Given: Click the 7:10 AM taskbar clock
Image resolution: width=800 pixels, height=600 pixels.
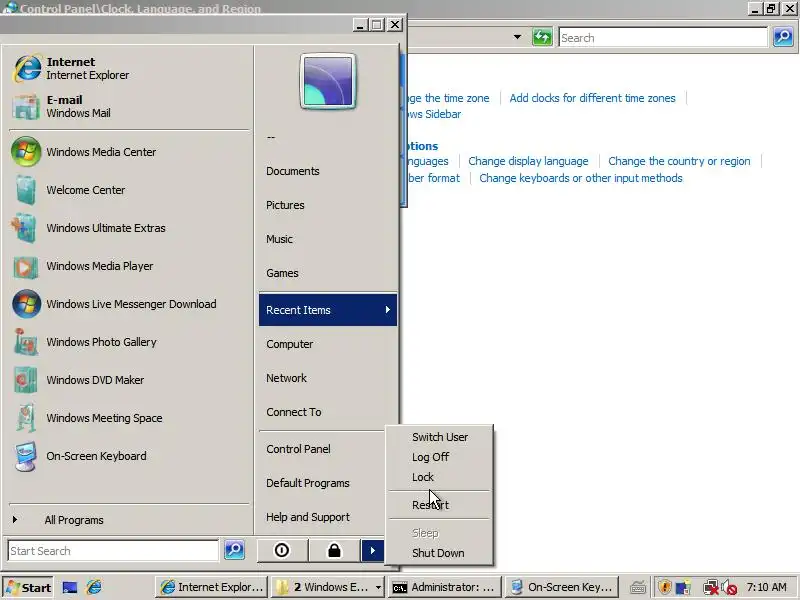Looking at the screenshot, I should tap(767, 587).
